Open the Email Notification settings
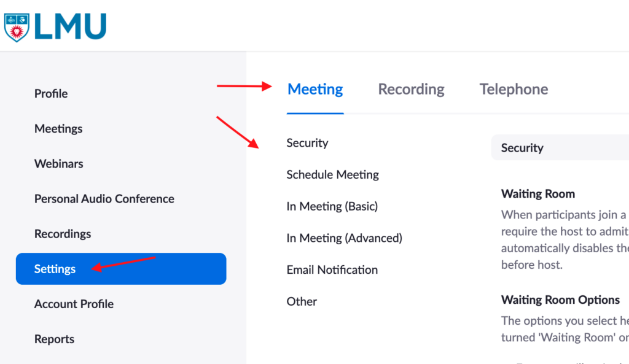Viewport: 629px width, 364px height. (x=332, y=269)
